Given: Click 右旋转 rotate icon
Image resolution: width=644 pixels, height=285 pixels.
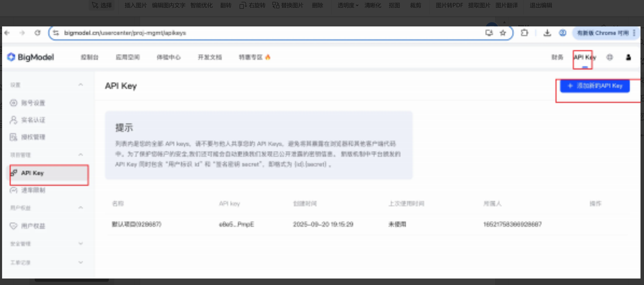Looking at the screenshot, I should tap(243, 5).
